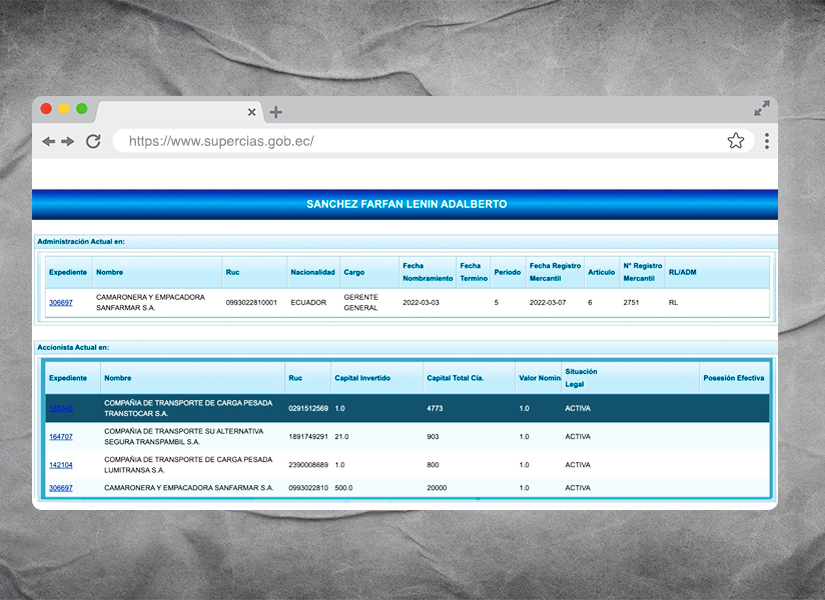Open expediente 165340 link
This screenshot has width=825, height=600.
pyautogui.click(x=61, y=408)
